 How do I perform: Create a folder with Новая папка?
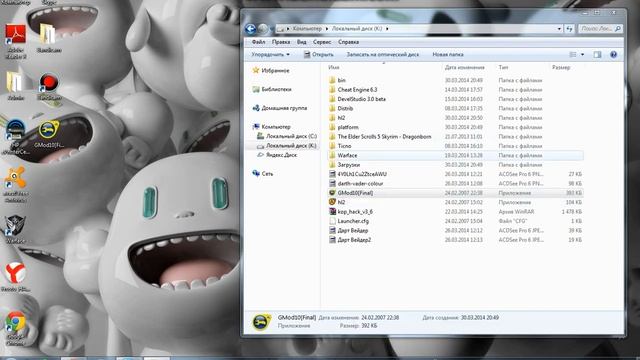pos(448,54)
